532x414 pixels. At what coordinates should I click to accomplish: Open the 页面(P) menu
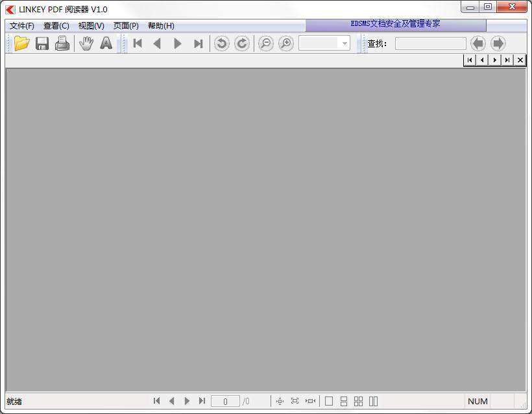point(126,26)
